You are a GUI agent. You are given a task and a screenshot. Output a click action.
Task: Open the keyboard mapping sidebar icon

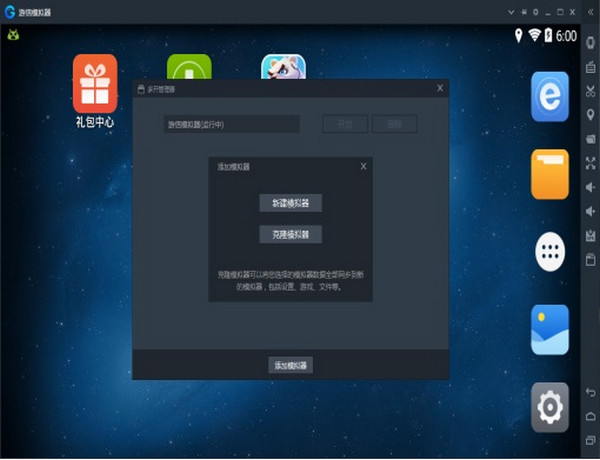tap(590, 67)
